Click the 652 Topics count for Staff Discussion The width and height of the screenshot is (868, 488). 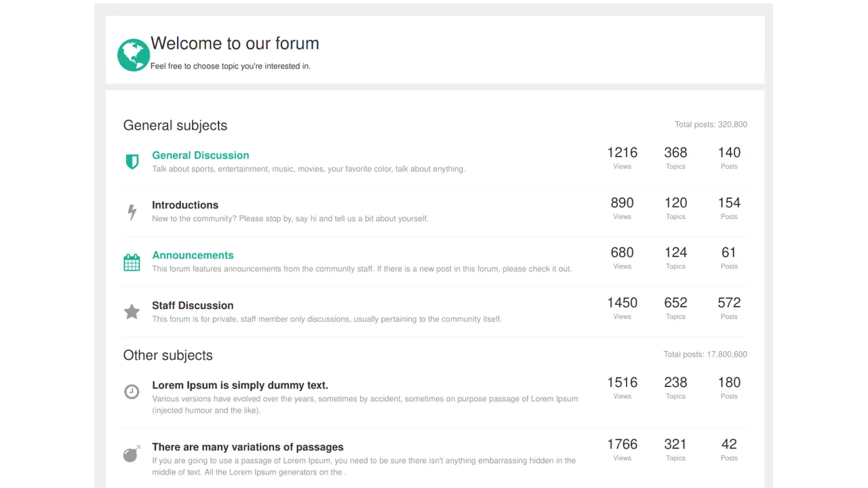coord(675,303)
